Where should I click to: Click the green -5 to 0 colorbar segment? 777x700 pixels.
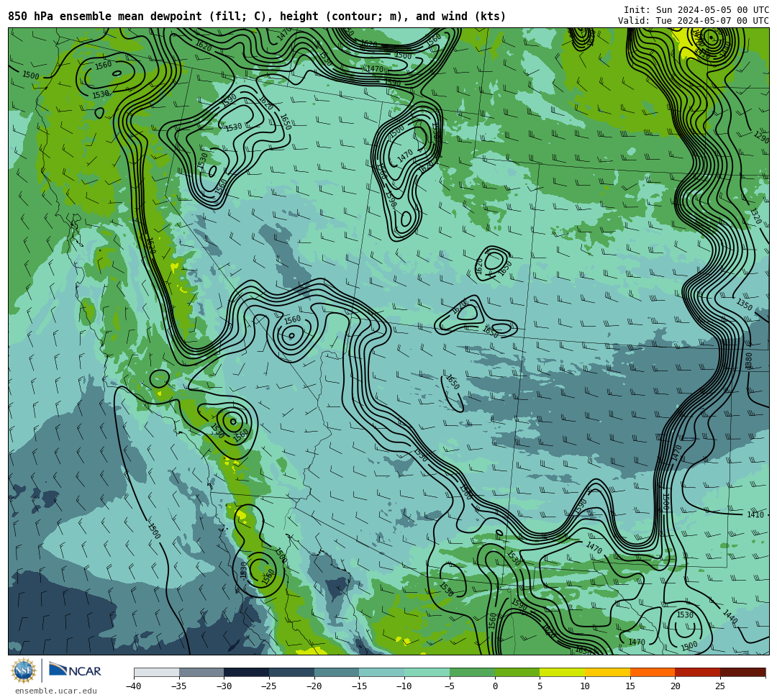(472, 672)
